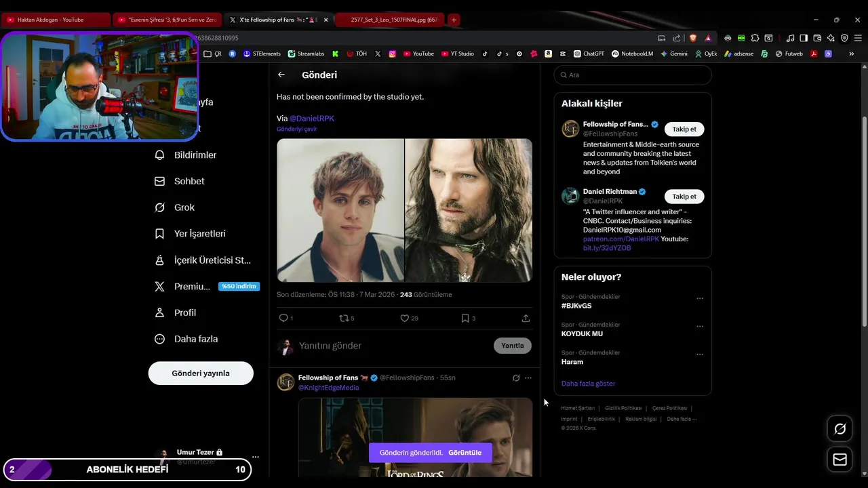The height and width of the screenshot is (488, 868).
Task: Open YT Studio bookmark
Action: pyautogui.click(x=458, y=54)
